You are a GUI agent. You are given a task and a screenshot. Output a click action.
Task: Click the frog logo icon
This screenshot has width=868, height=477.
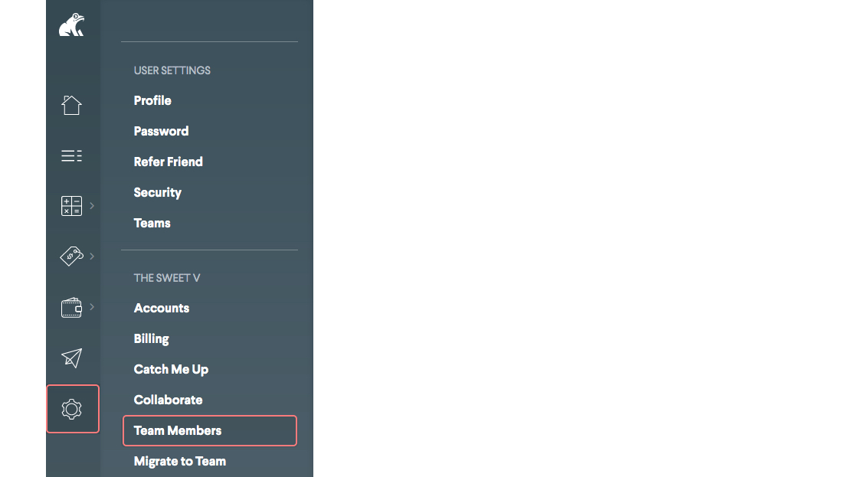[x=72, y=25]
